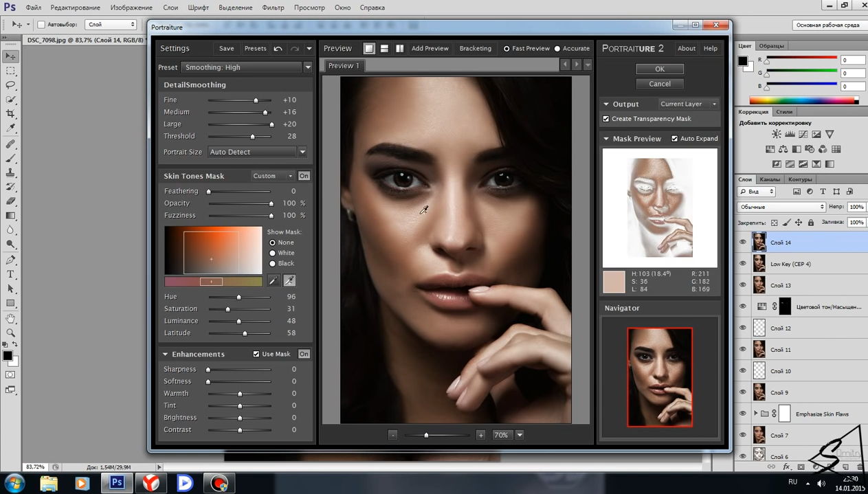Select the White show mask option
This screenshot has width=868, height=494.
coord(273,253)
